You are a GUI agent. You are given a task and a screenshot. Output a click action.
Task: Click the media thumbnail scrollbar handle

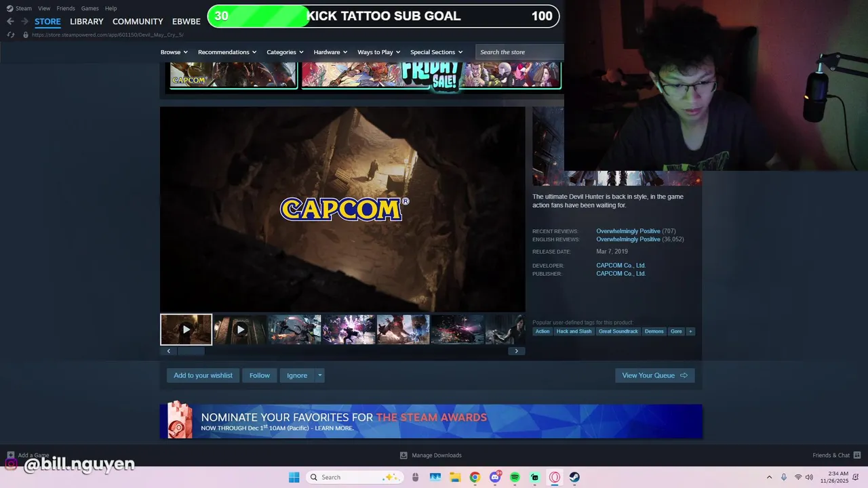click(191, 351)
